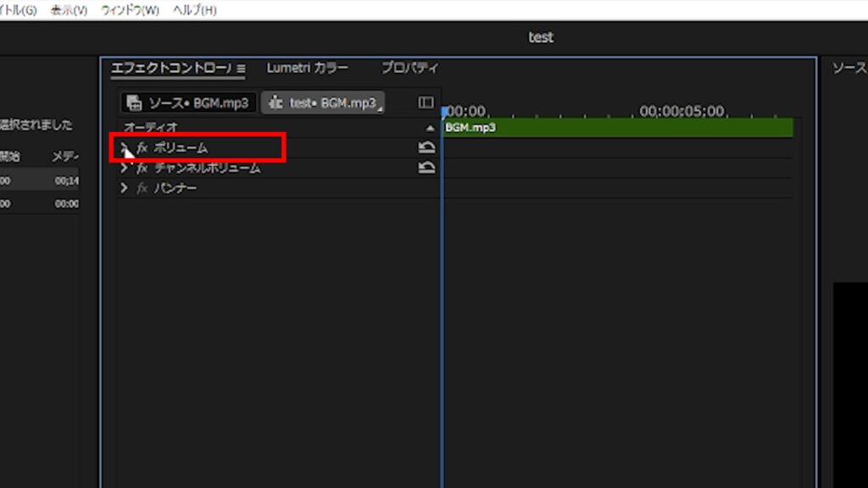
Task: Select the green BGM.mp3 clip bar
Action: [x=619, y=128]
